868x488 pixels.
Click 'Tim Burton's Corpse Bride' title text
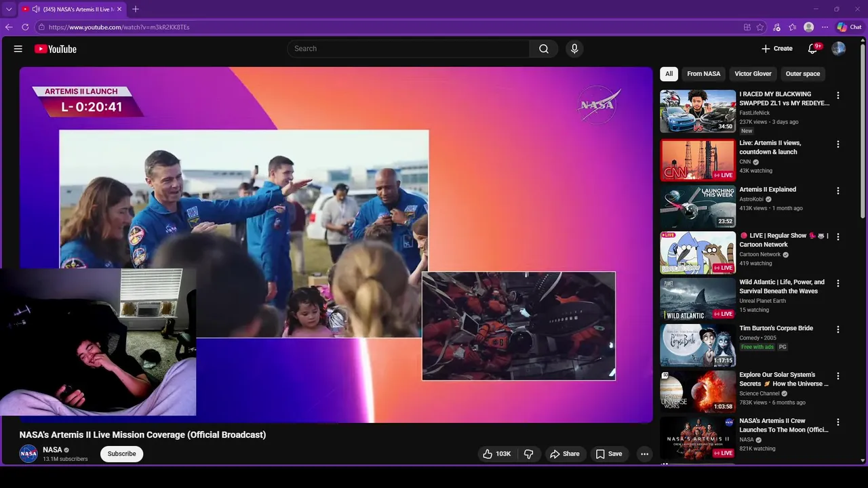pyautogui.click(x=776, y=328)
